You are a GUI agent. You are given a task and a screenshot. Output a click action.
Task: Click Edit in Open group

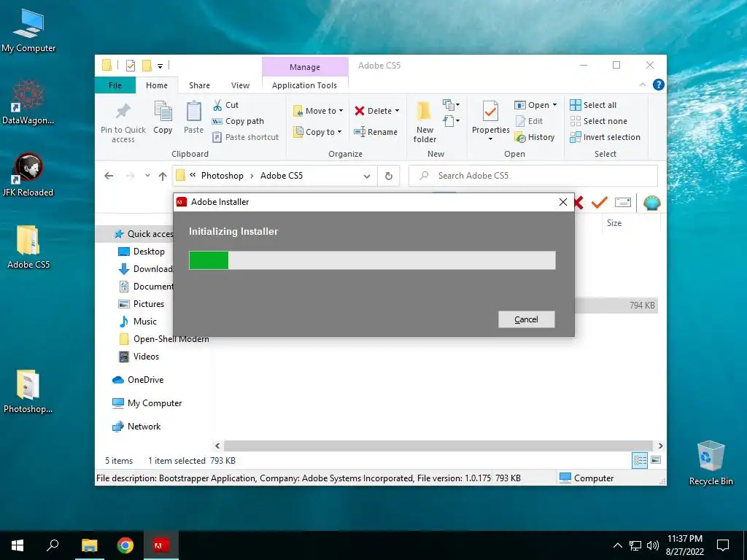pyautogui.click(x=529, y=121)
